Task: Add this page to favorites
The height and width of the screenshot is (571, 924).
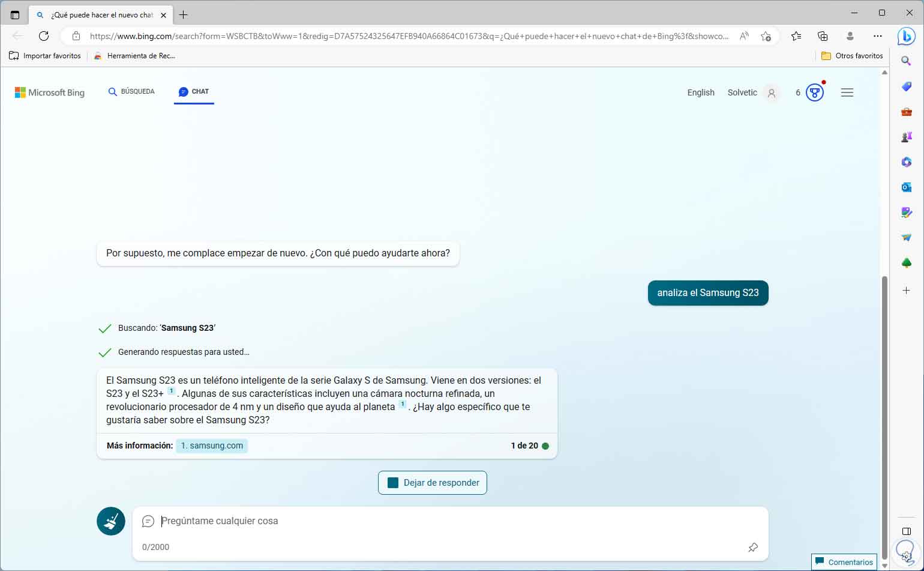Action: click(766, 36)
